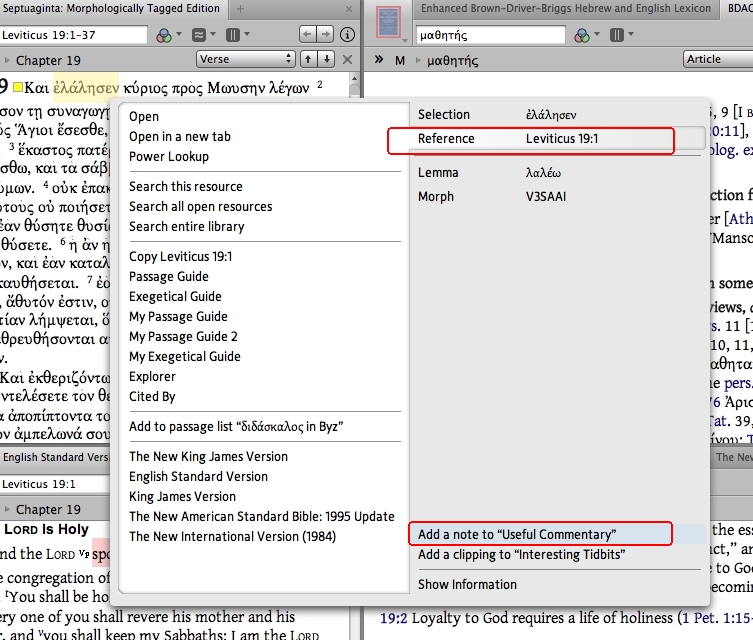The height and width of the screenshot is (640, 753).
Task: Open Exegetical Guide from context menu
Action: click(175, 297)
